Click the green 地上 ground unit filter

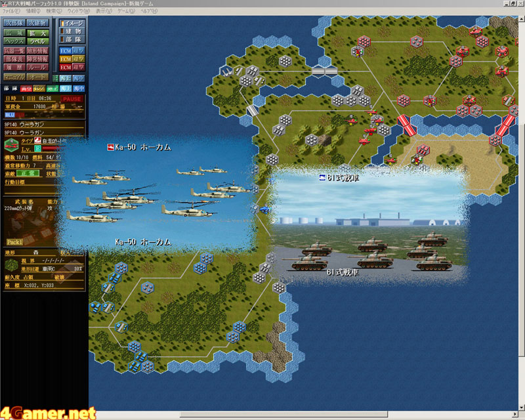pyautogui.click(x=52, y=89)
